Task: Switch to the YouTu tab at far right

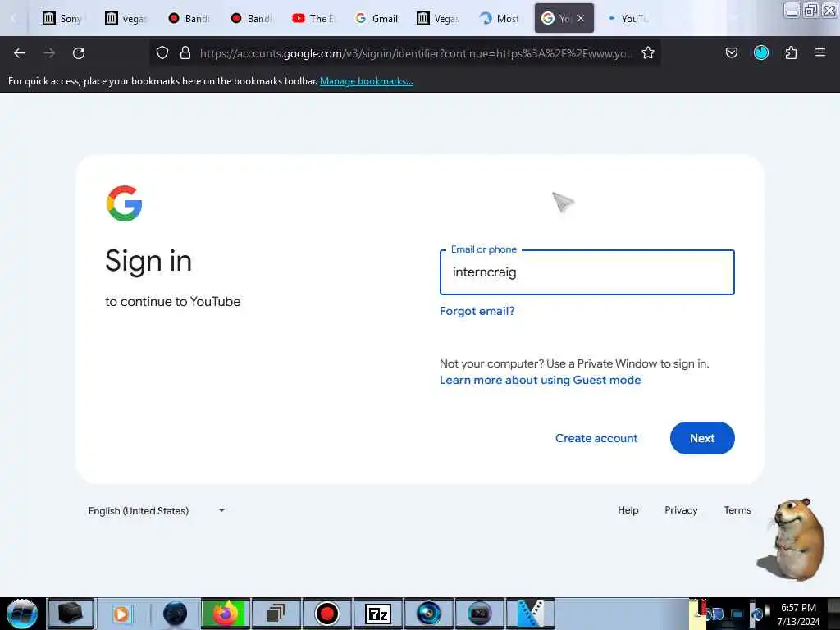Action: 628,18
